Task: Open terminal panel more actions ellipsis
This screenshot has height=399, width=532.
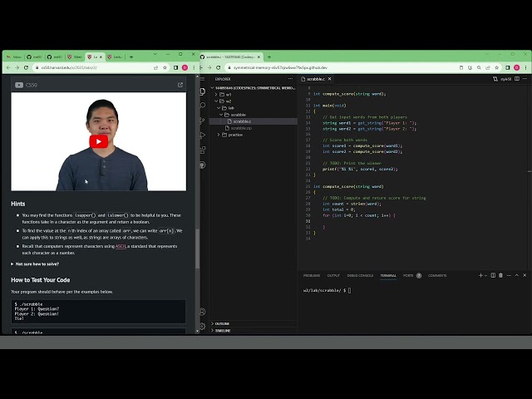Action: tap(509, 275)
